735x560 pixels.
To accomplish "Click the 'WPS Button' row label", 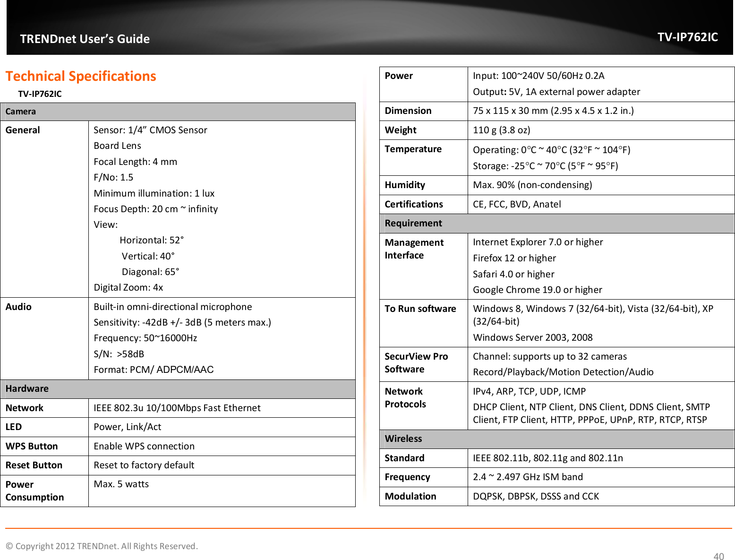I will pyautogui.click(x=32, y=446).
